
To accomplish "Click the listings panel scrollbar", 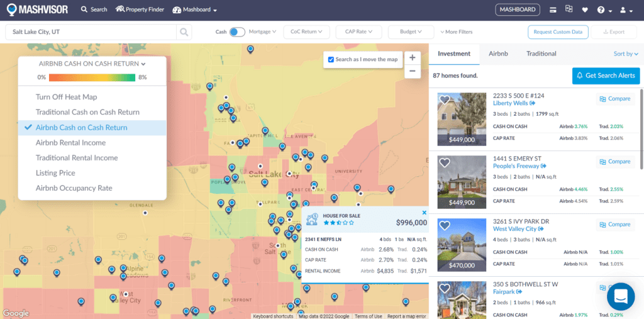I will tap(641, 128).
